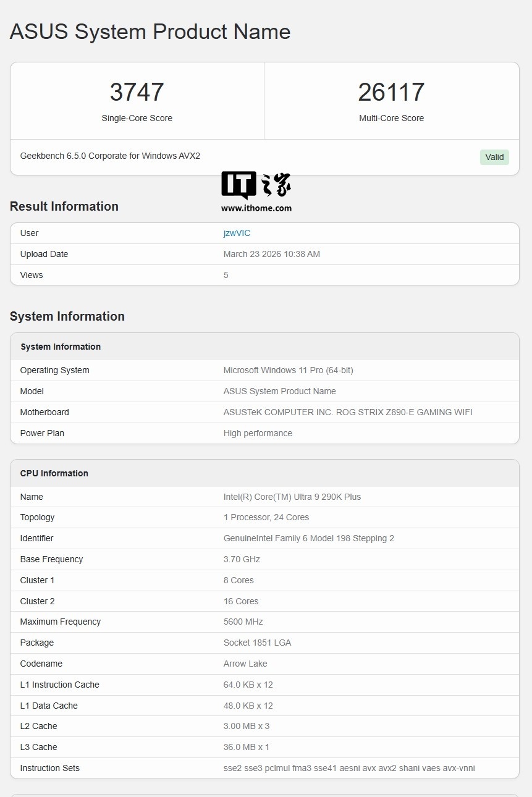The width and height of the screenshot is (532, 797).
Task: Click the Multi-Core Score value 26117
Action: click(x=391, y=92)
